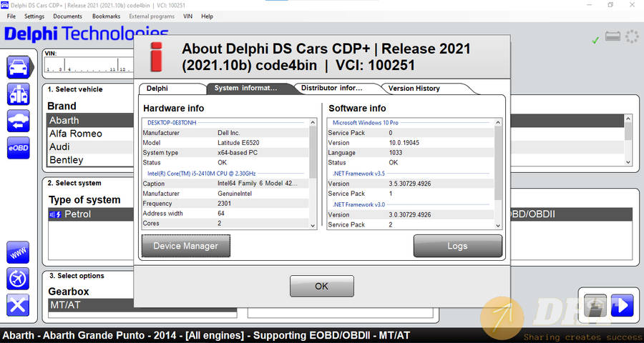The image size is (644, 343).
Task: Open the Documents menu
Action: [68, 16]
